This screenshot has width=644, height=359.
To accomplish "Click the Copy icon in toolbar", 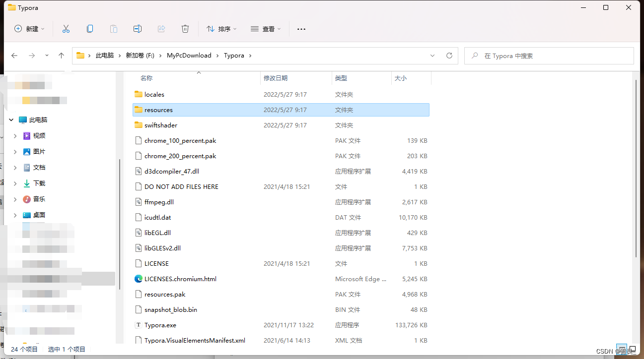I will [x=90, y=29].
